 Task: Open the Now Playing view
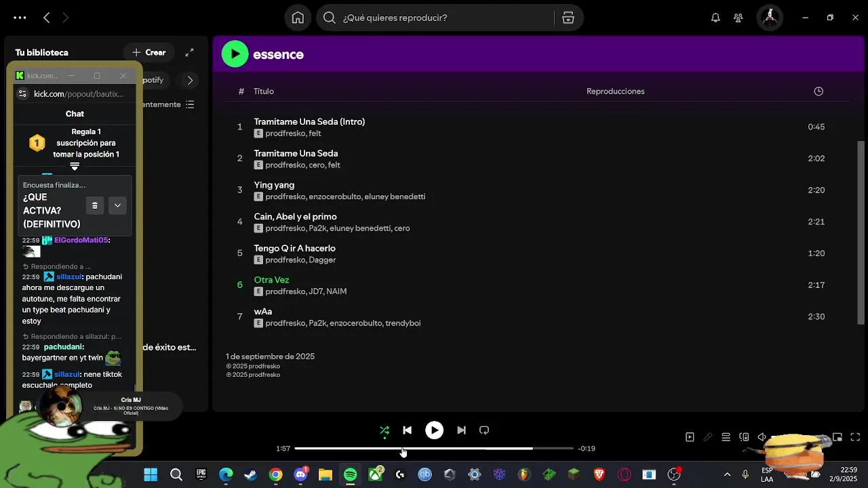(690, 437)
